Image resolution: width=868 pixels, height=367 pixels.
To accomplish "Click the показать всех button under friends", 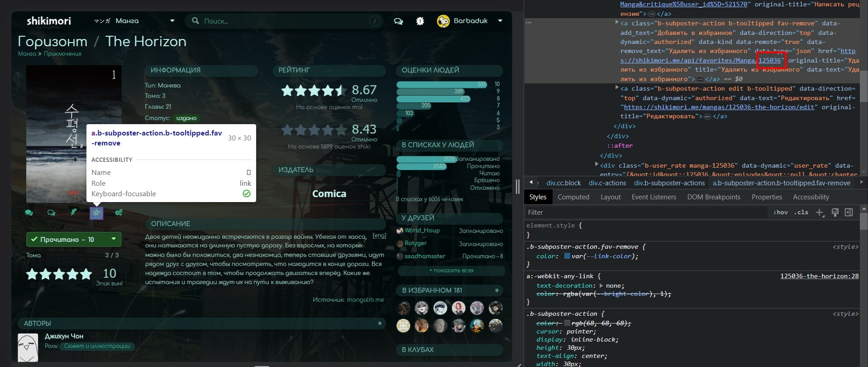I will point(451,270).
